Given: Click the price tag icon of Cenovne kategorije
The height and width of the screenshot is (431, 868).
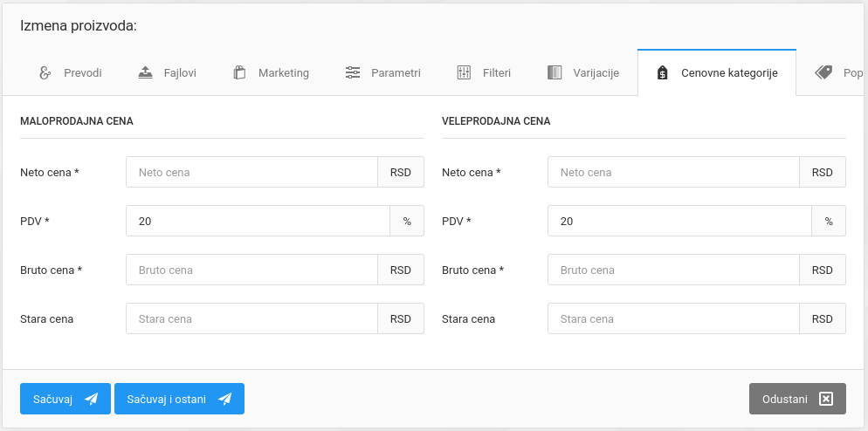Looking at the screenshot, I should 663,73.
